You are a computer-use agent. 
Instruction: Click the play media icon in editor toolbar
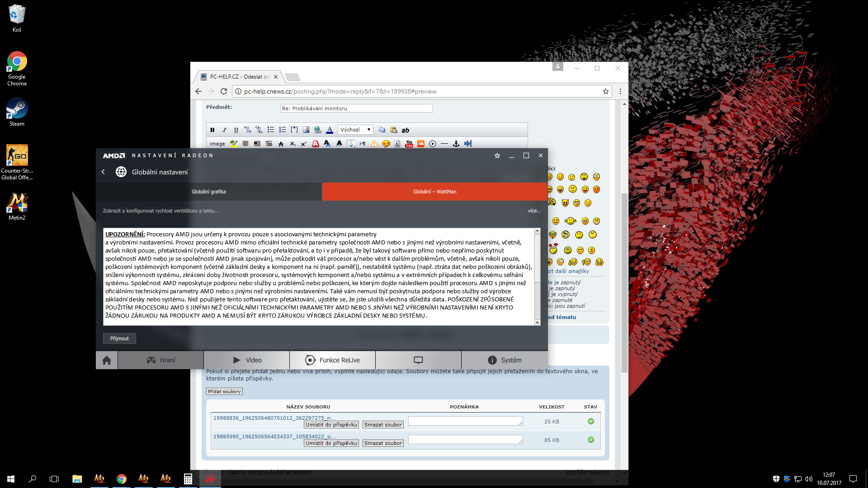click(x=433, y=144)
